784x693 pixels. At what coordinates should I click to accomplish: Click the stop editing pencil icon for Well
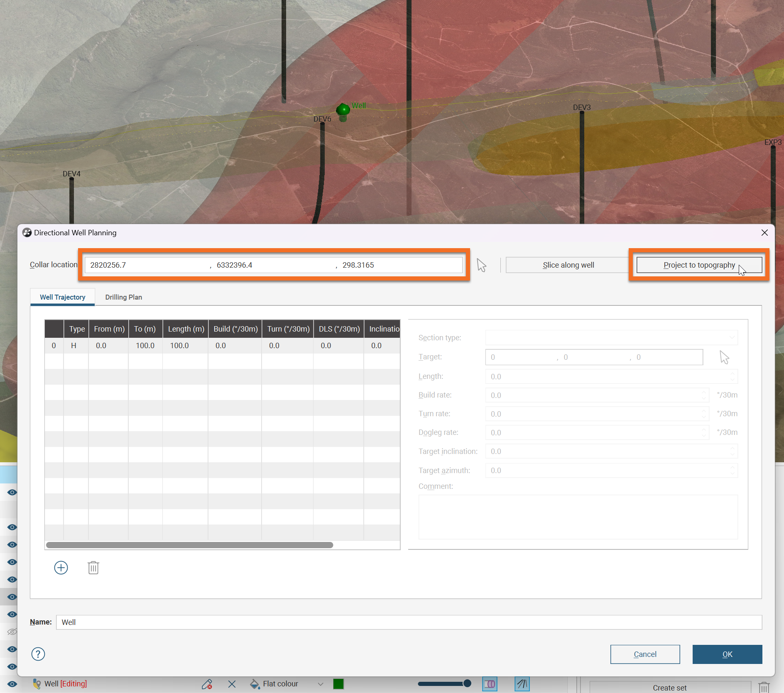click(x=207, y=684)
